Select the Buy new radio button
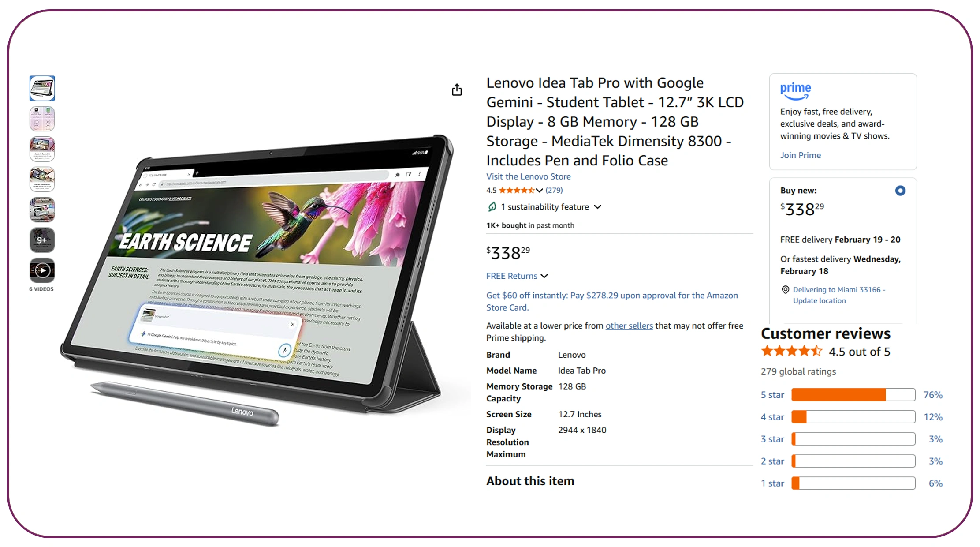The width and height of the screenshot is (980, 547). pos(900,191)
